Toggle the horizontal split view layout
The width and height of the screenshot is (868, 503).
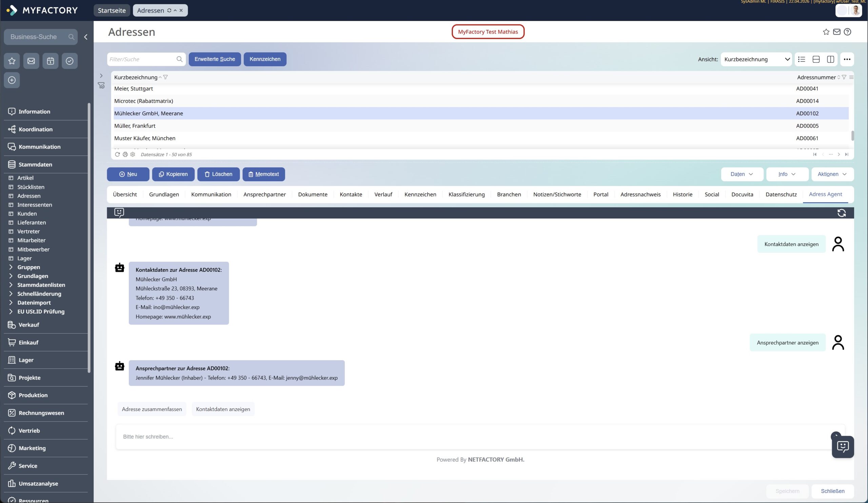coord(816,59)
